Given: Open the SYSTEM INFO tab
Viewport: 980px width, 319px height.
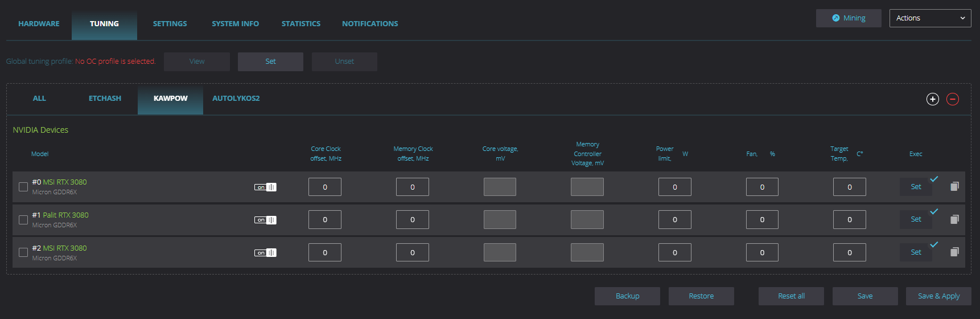Looking at the screenshot, I should click(235, 24).
